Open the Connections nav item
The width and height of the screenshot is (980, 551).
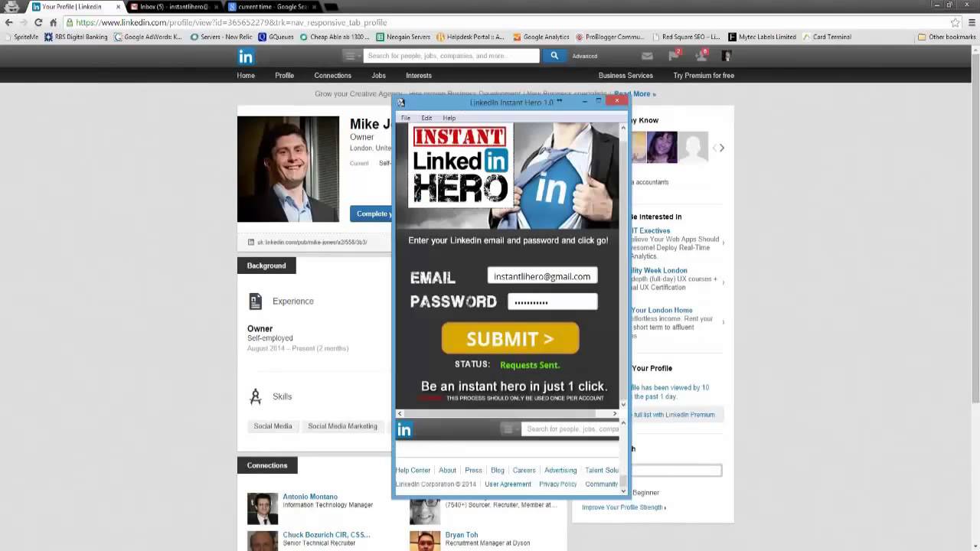point(333,76)
